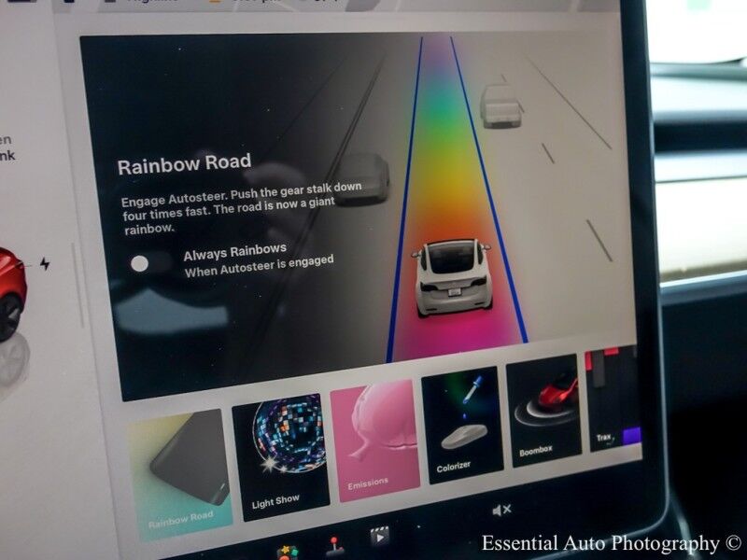Viewport: 747px width, 560px height.
Task: Click the Rainbow Road heading
Action: pyautogui.click(x=184, y=166)
